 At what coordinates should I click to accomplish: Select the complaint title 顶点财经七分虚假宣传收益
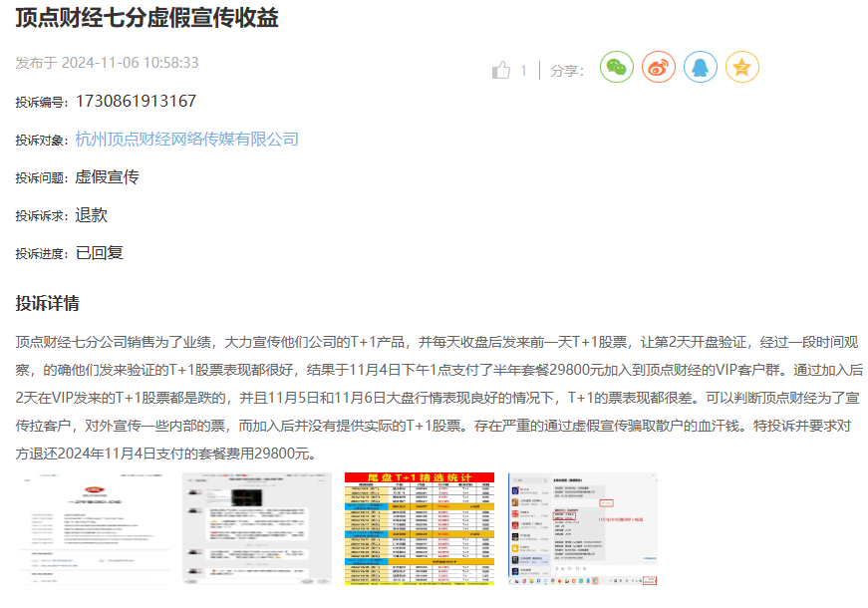(146, 18)
